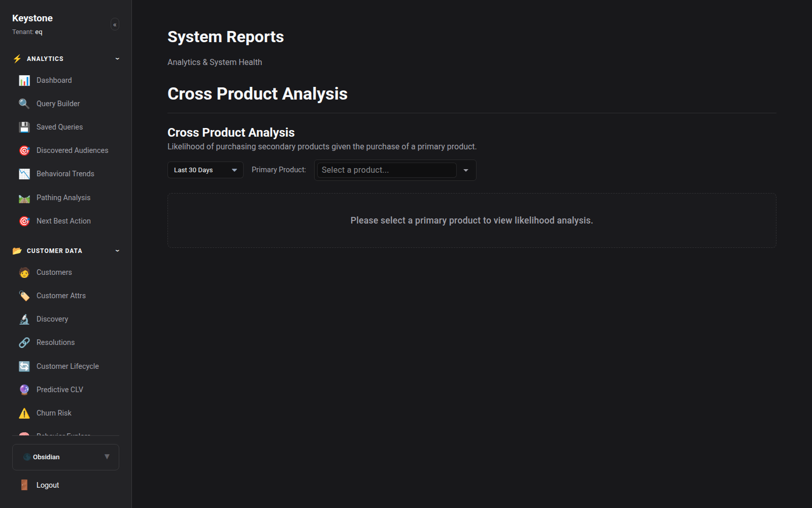This screenshot has width=812, height=508.
Task: Open the Last 30 Days dropdown
Action: point(206,170)
